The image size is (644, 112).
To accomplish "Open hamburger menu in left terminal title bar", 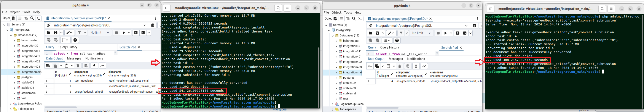I will (x=287, y=8).
